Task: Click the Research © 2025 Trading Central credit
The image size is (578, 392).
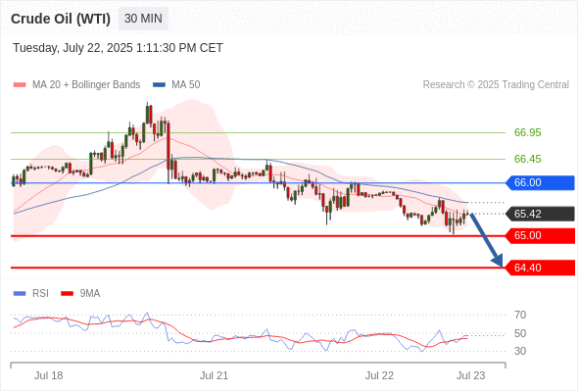Action: pos(496,85)
